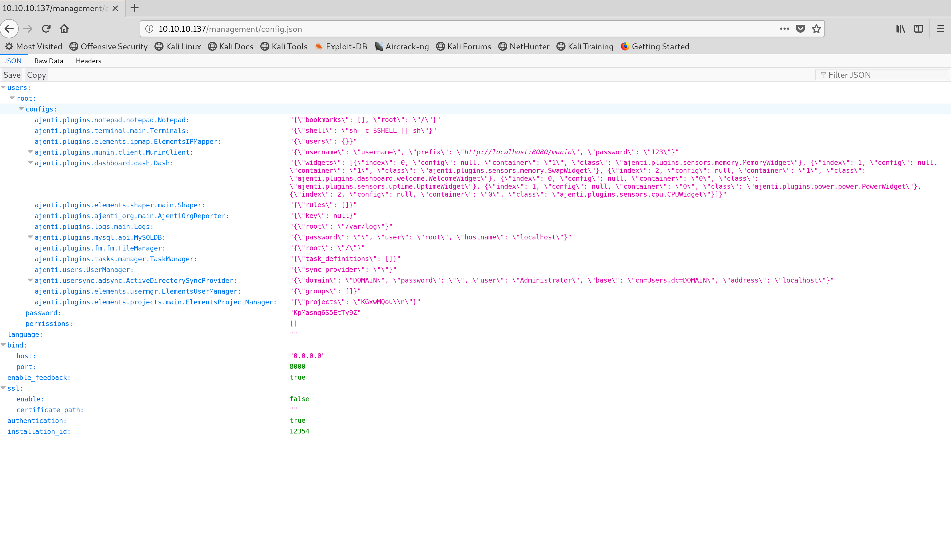
Task: Select the notepad.Notepad key
Action: point(112,120)
